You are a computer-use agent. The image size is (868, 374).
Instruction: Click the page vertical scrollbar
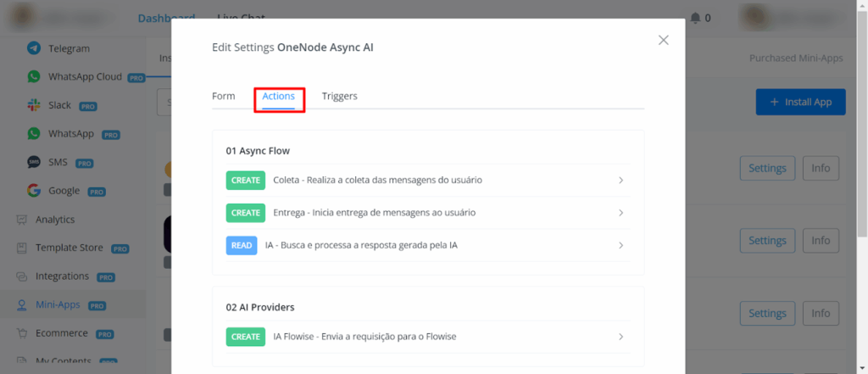pyautogui.click(x=862, y=127)
